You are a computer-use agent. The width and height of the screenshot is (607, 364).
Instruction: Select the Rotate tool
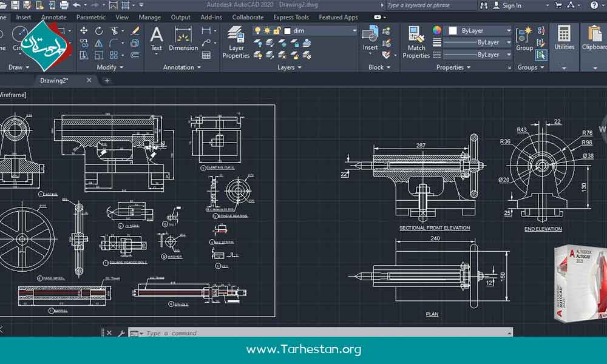tap(99, 30)
